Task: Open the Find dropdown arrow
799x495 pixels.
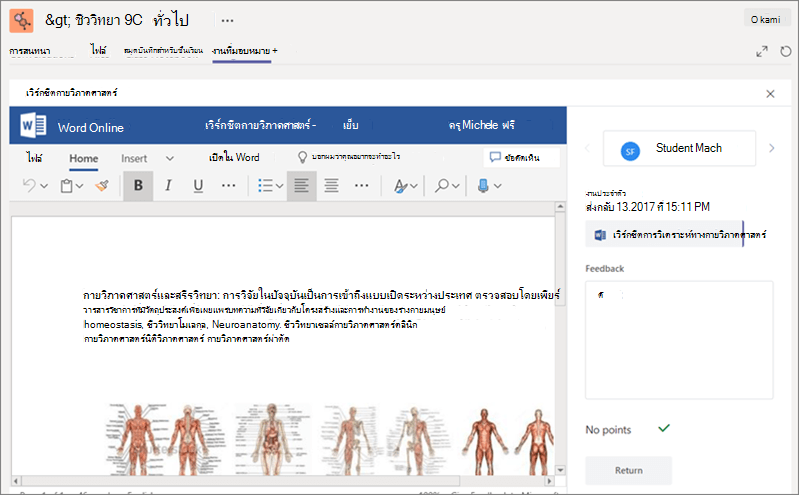Action: [456, 186]
